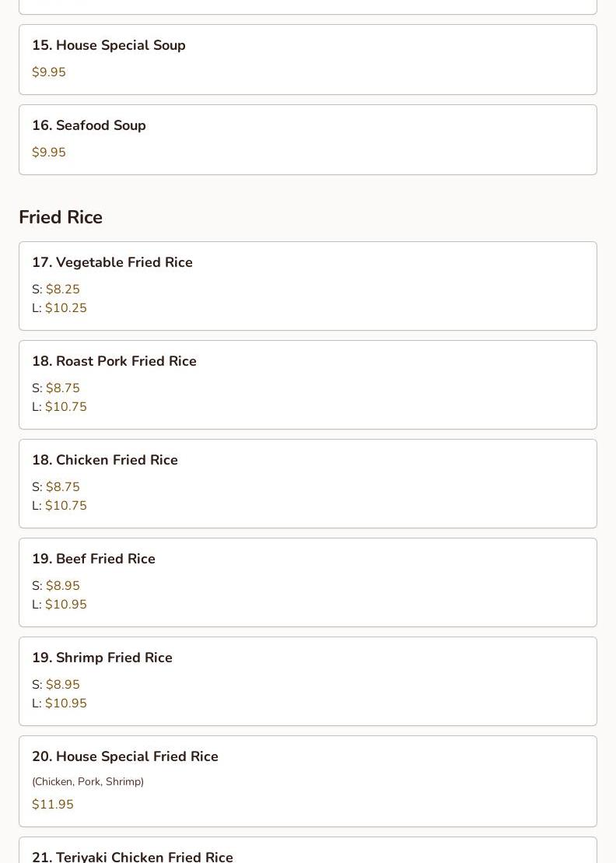Click the House Special Soup item title
The image size is (616, 863).
pos(109,45)
